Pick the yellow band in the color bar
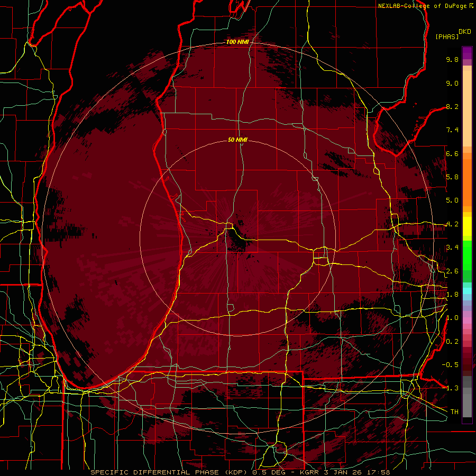The width and height of the screenshot is (476, 476). click(467, 226)
